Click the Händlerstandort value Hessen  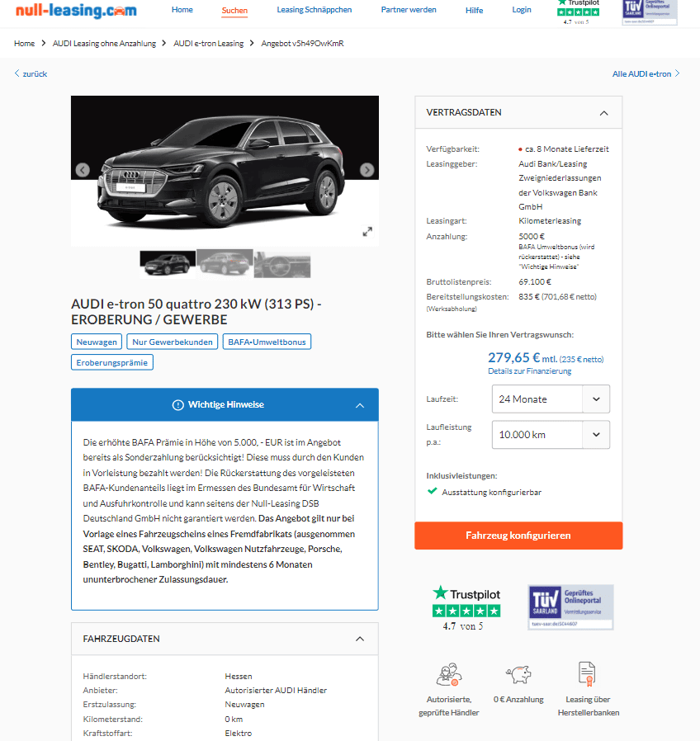point(239,677)
